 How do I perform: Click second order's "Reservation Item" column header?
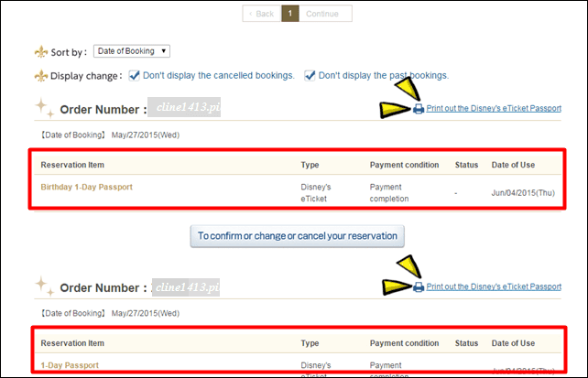pos(72,343)
